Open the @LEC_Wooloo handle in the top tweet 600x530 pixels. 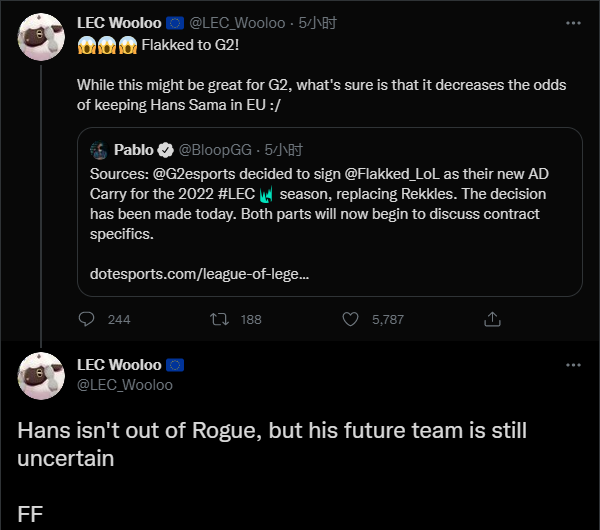pos(237,23)
